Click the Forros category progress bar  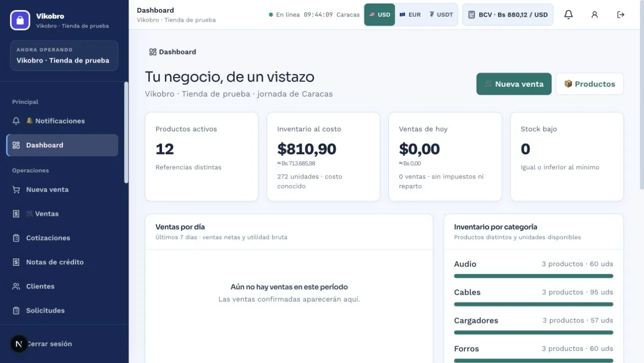click(x=534, y=360)
